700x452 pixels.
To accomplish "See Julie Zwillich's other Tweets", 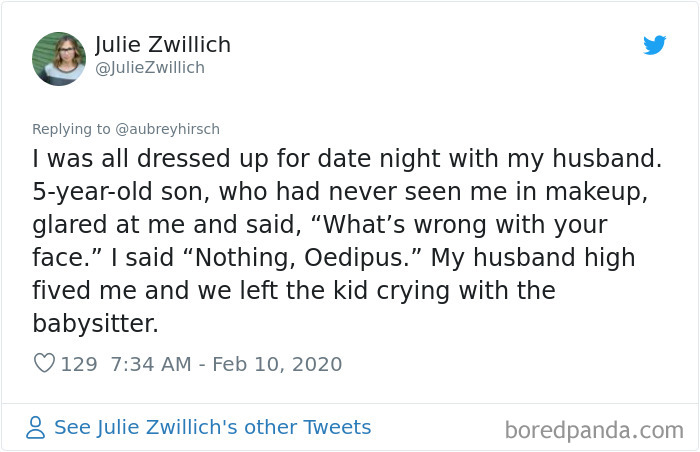I will (212, 428).
